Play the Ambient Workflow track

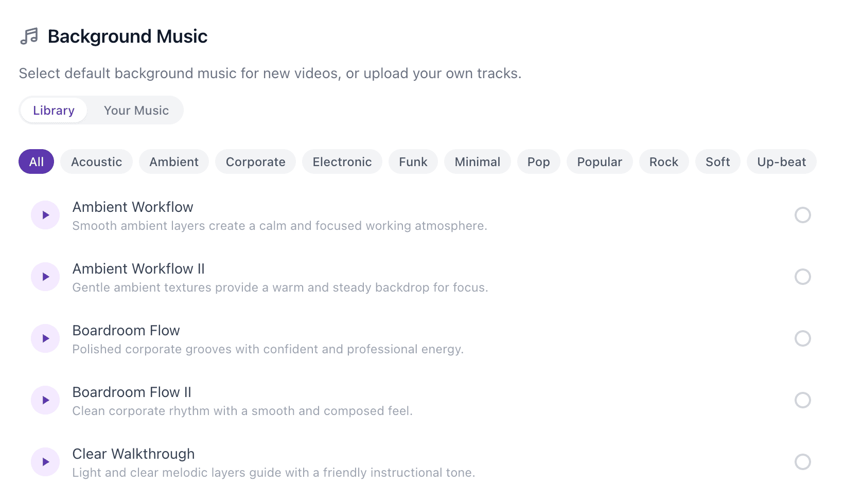pyautogui.click(x=45, y=214)
